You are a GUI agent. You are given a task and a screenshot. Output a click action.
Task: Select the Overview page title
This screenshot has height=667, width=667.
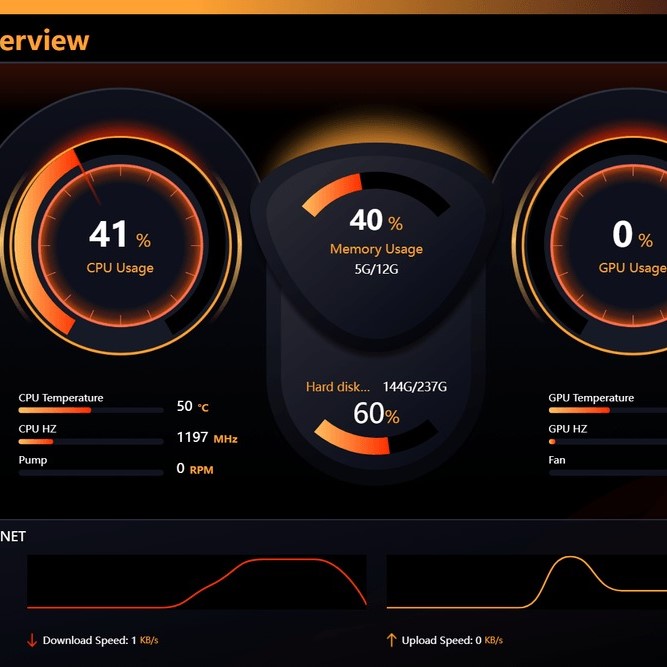pos(44,41)
